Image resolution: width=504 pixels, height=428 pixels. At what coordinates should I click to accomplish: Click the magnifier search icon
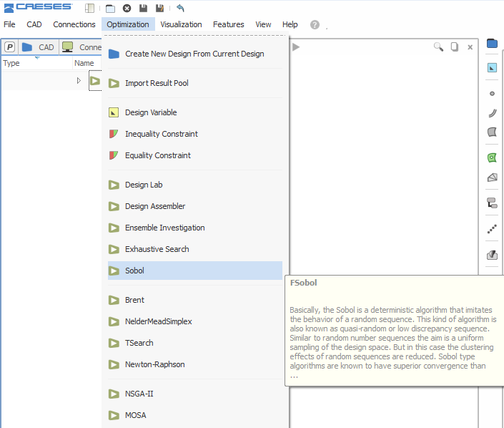pos(438,47)
